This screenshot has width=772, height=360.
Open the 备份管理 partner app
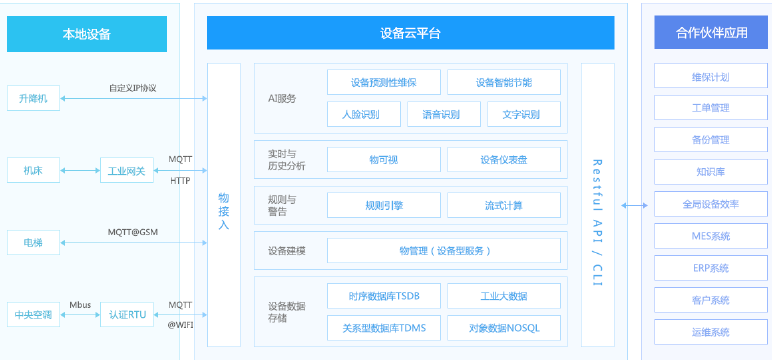(x=711, y=140)
